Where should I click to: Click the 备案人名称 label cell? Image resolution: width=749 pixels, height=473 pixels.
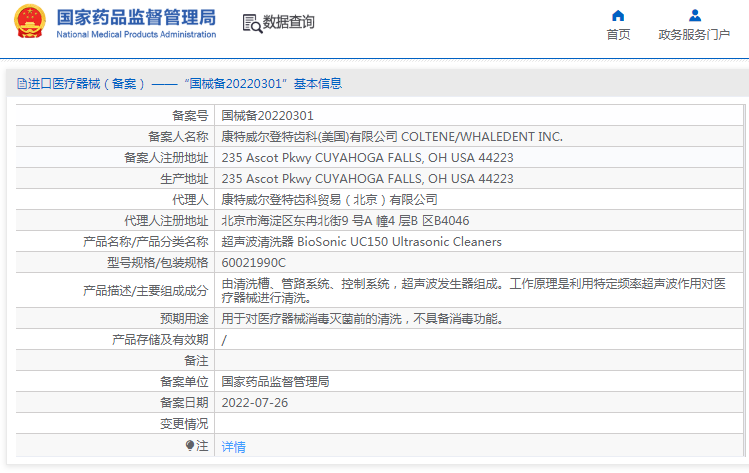click(178, 137)
